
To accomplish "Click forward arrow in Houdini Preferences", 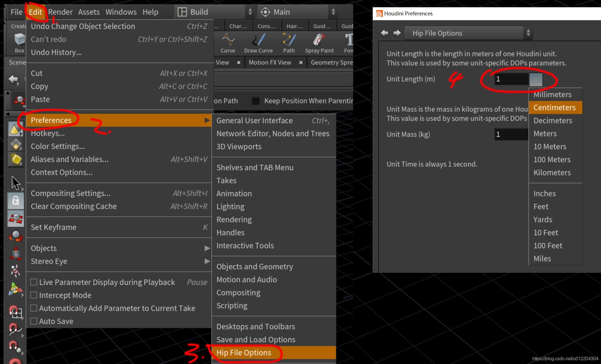I will pos(397,33).
